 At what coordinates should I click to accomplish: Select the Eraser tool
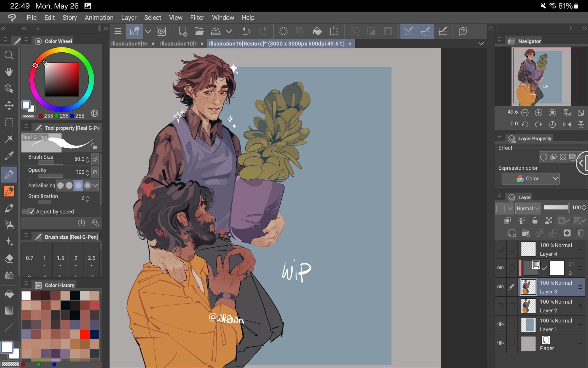click(9, 258)
